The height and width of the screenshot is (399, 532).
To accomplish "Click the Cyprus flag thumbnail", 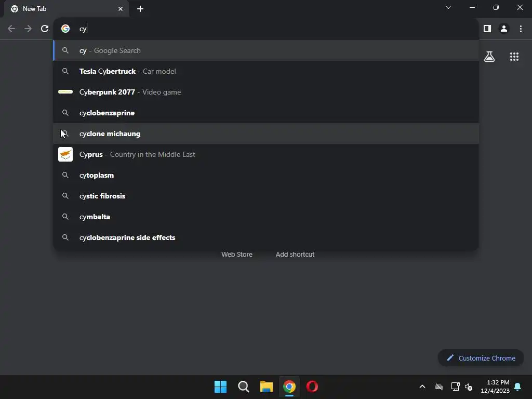I will point(65,154).
